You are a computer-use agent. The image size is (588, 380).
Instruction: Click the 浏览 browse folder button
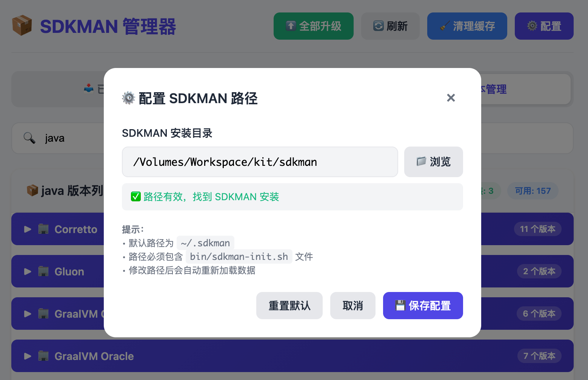(x=433, y=162)
